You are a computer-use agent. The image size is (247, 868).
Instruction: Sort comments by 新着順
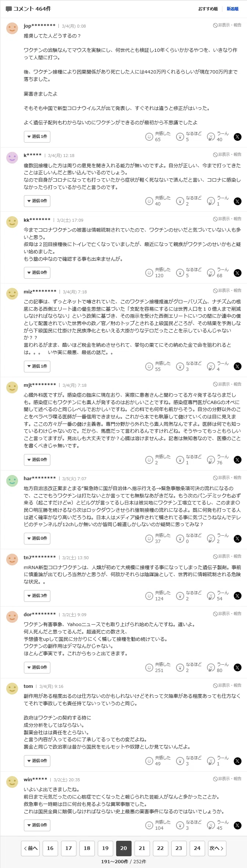232,9
